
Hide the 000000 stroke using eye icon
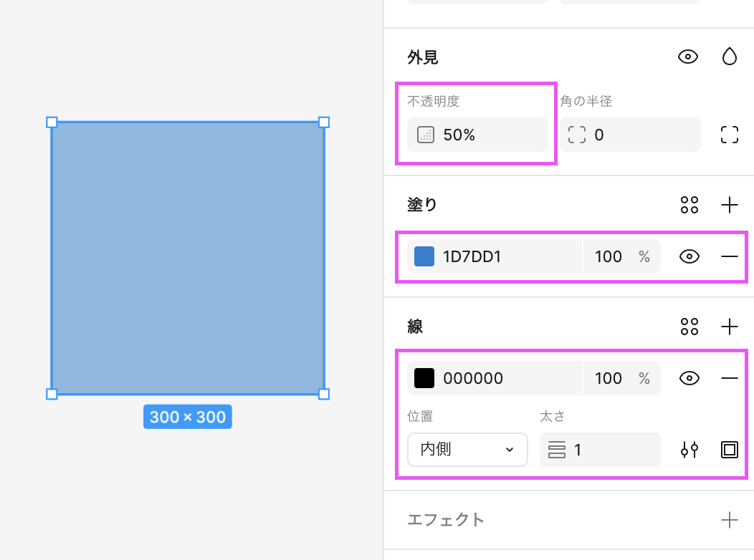689,378
